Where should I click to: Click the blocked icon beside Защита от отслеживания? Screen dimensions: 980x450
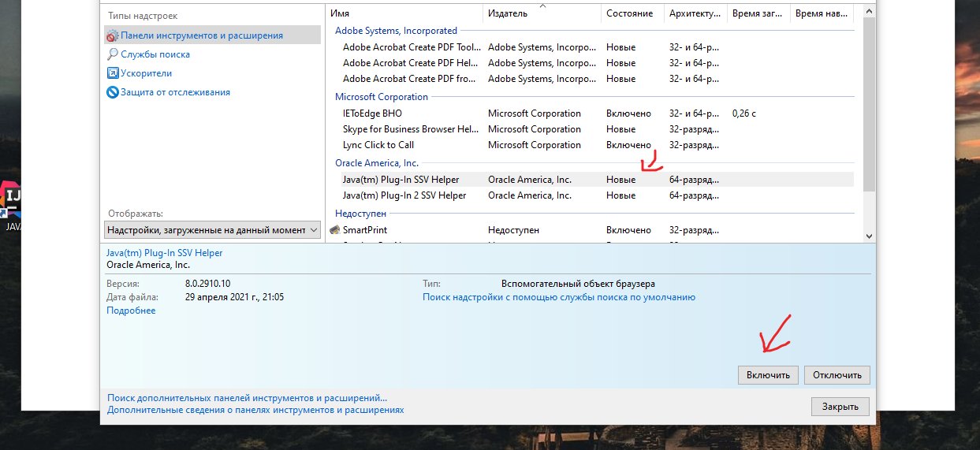(x=113, y=92)
